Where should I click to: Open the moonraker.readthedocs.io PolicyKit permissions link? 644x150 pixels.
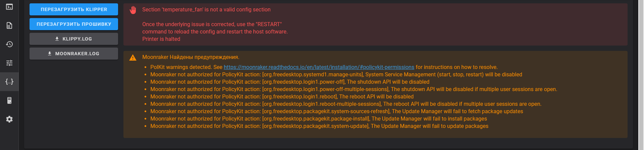coord(319,67)
